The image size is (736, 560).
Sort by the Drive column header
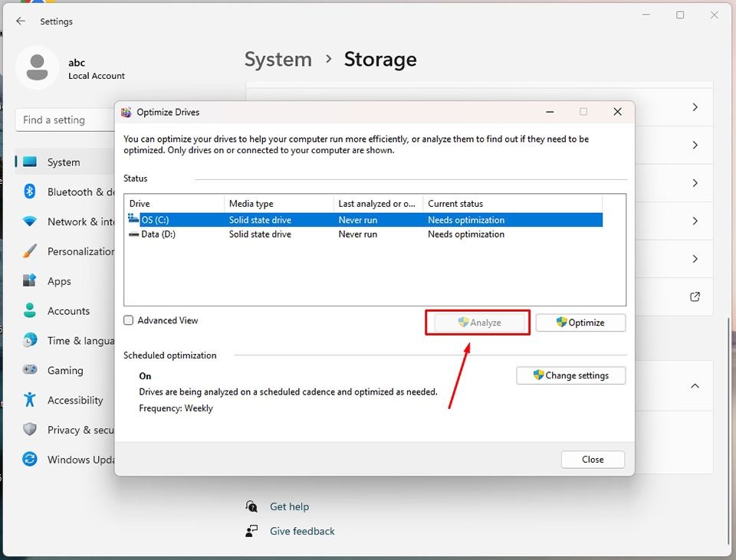point(174,204)
